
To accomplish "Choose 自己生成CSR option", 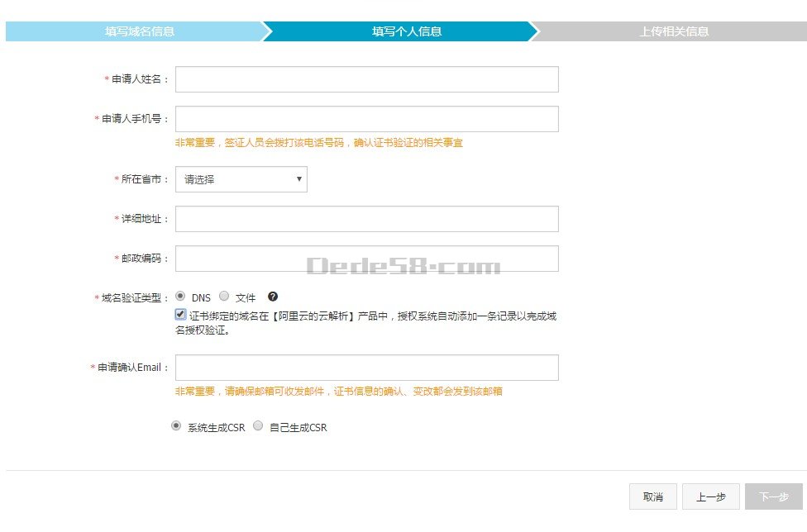I will (x=258, y=426).
